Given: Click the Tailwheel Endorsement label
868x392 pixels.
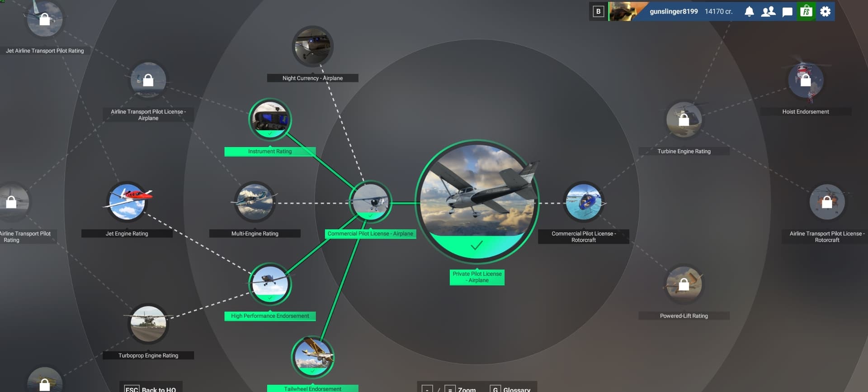Looking at the screenshot, I should click(312, 388).
